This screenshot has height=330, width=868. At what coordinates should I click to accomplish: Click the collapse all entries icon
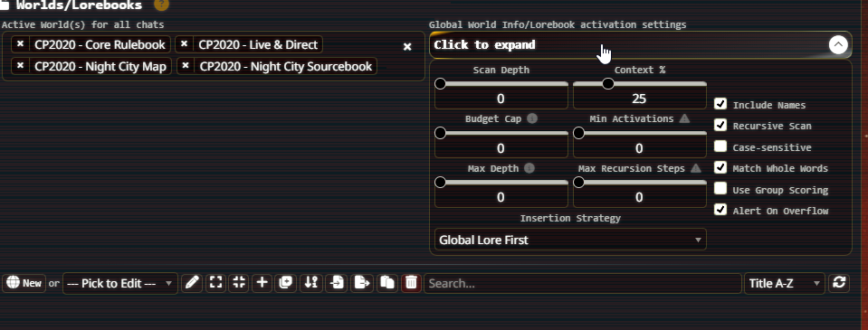pyautogui.click(x=239, y=283)
